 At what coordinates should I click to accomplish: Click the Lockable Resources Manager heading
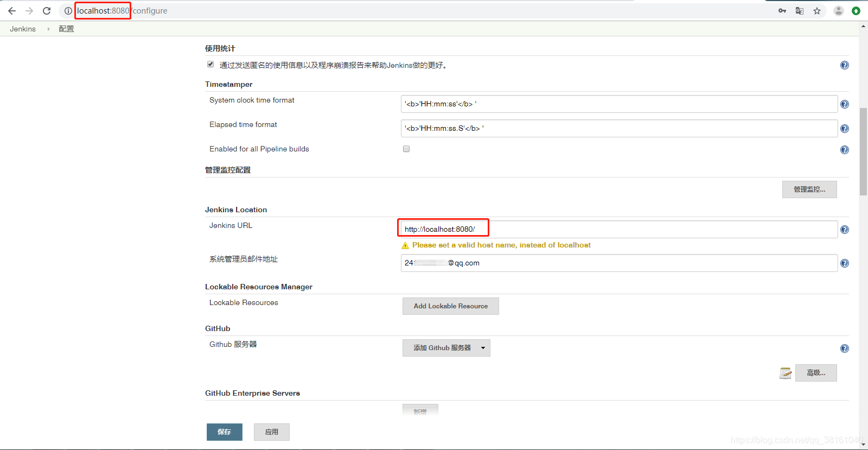point(259,287)
